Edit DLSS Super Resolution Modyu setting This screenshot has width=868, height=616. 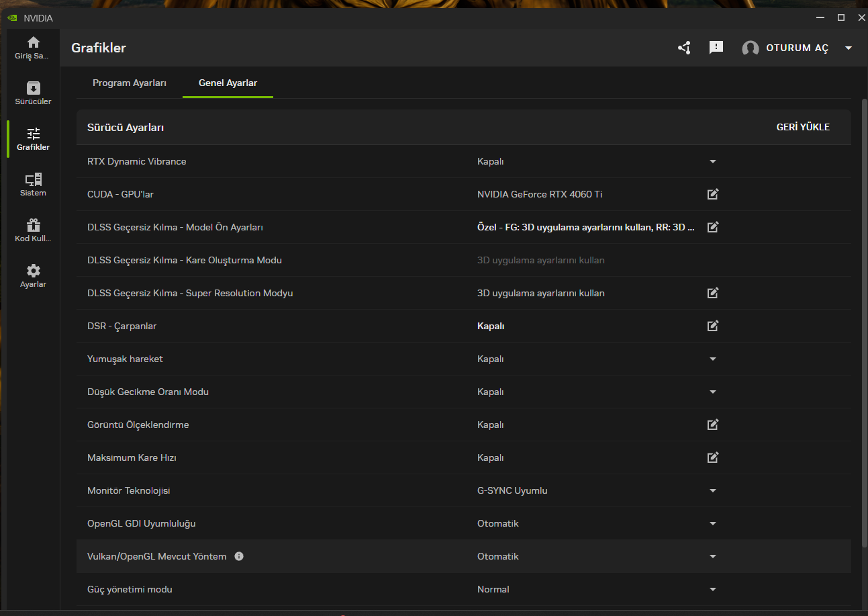pos(713,293)
